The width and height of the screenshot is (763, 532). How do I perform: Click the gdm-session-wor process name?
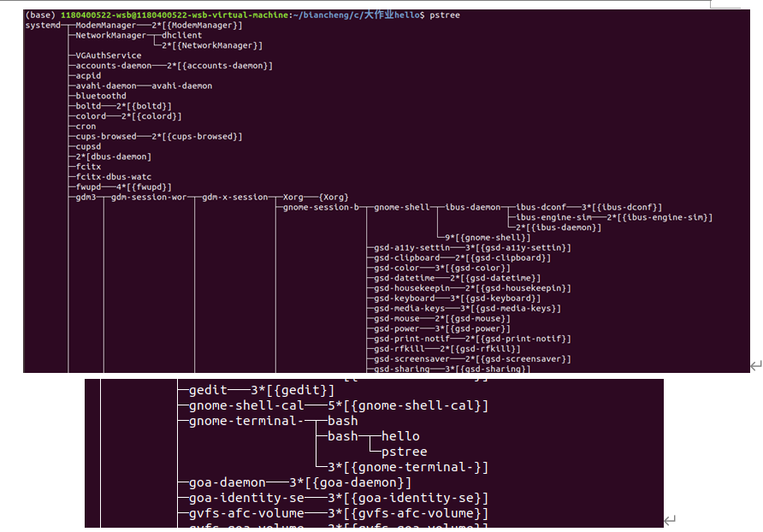coord(149,197)
